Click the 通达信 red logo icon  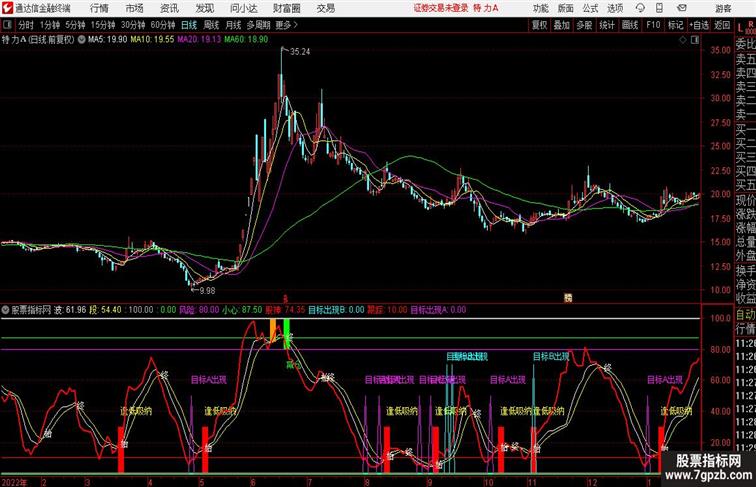(7, 8)
